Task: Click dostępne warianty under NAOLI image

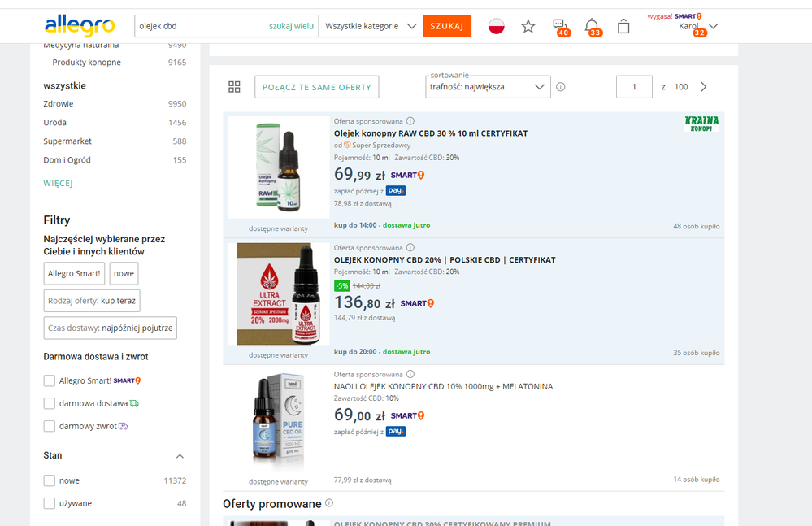Action: [278, 481]
